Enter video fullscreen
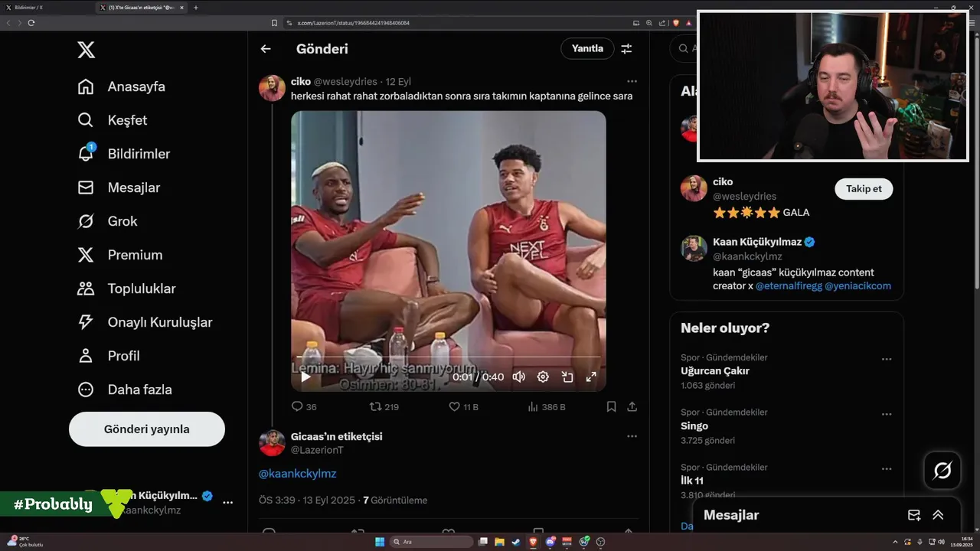 (591, 377)
